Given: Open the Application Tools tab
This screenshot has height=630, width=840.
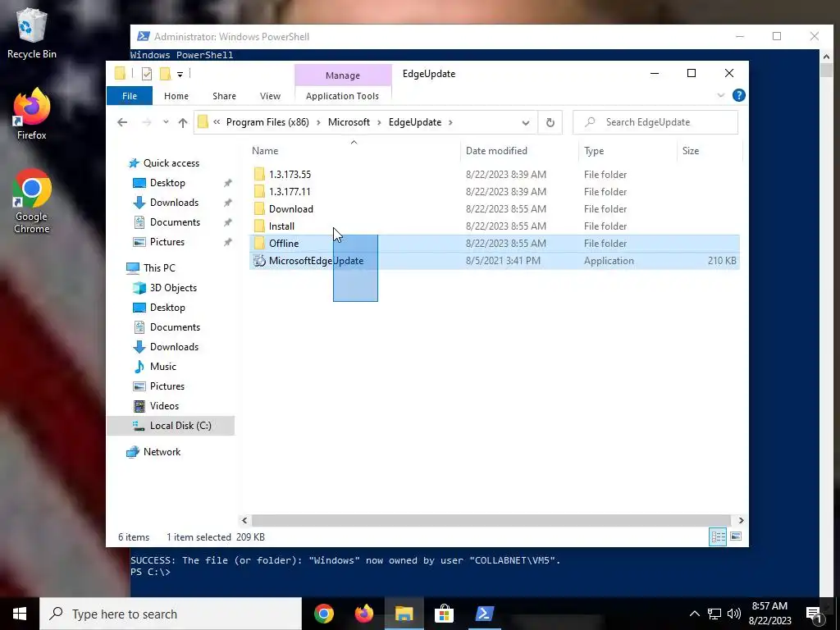Looking at the screenshot, I should (x=342, y=96).
